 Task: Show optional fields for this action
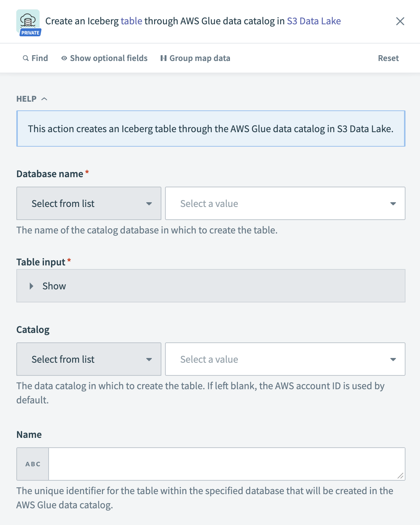(x=108, y=58)
